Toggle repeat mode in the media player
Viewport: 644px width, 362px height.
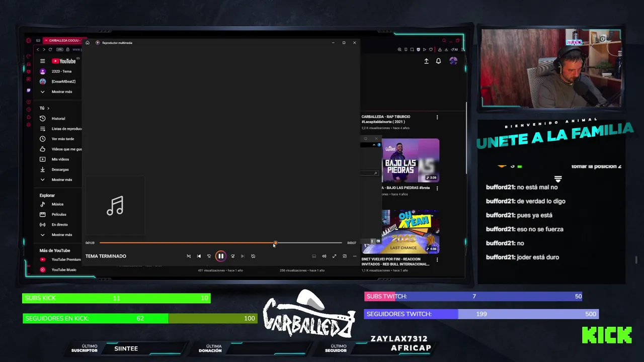[x=253, y=256]
